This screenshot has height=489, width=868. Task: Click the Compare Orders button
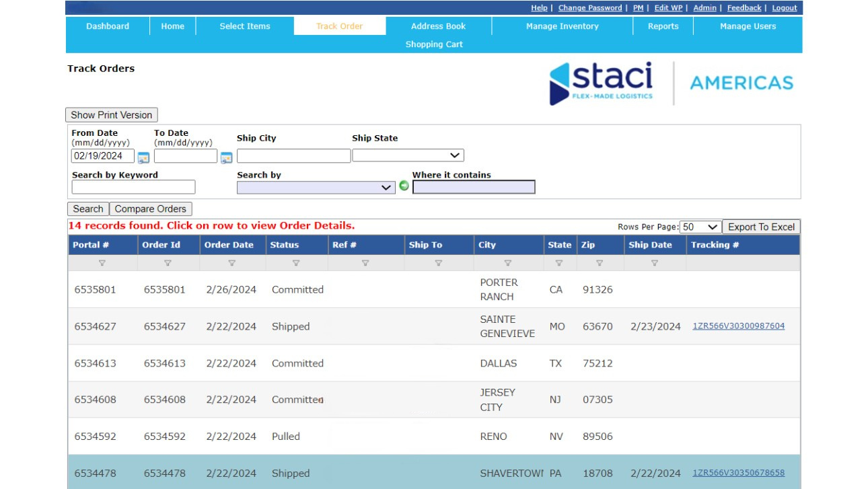[151, 209]
